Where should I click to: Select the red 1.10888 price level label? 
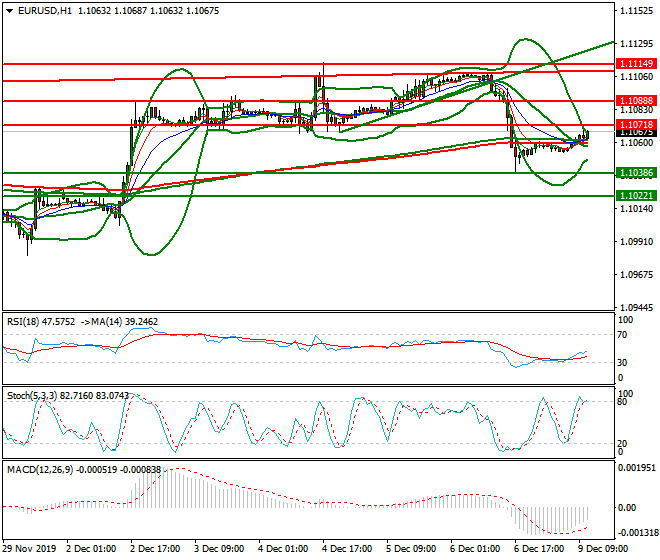636,101
